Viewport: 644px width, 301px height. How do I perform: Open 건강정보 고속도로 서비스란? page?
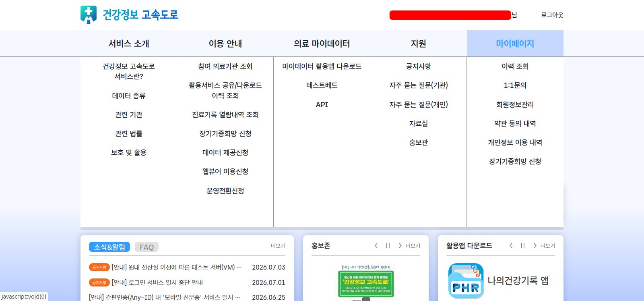pyautogui.click(x=129, y=71)
